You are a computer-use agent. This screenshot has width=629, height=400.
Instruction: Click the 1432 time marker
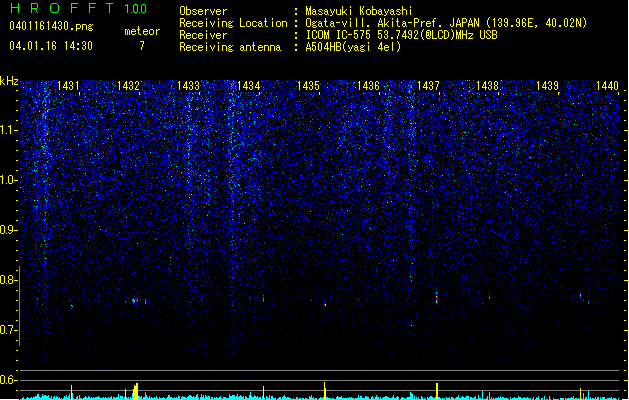[128, 86]
